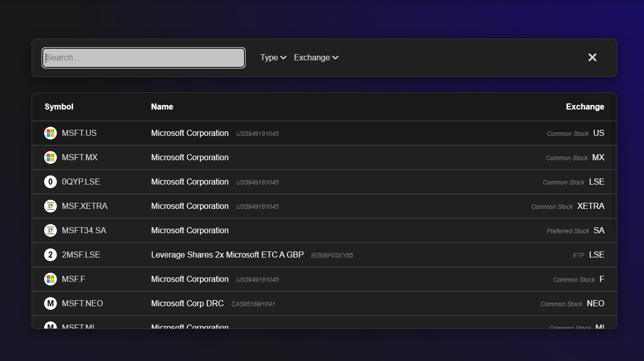This screenshot has width=644, height=361.
Task: Open the Type filter dropdown
Action: 274,57
